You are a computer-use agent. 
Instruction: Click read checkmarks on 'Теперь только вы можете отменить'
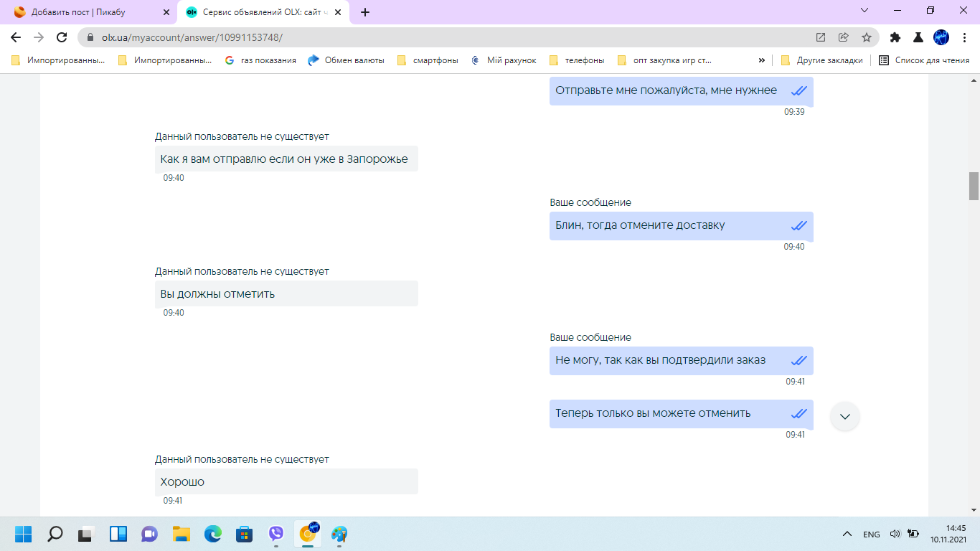click(799, 413)
